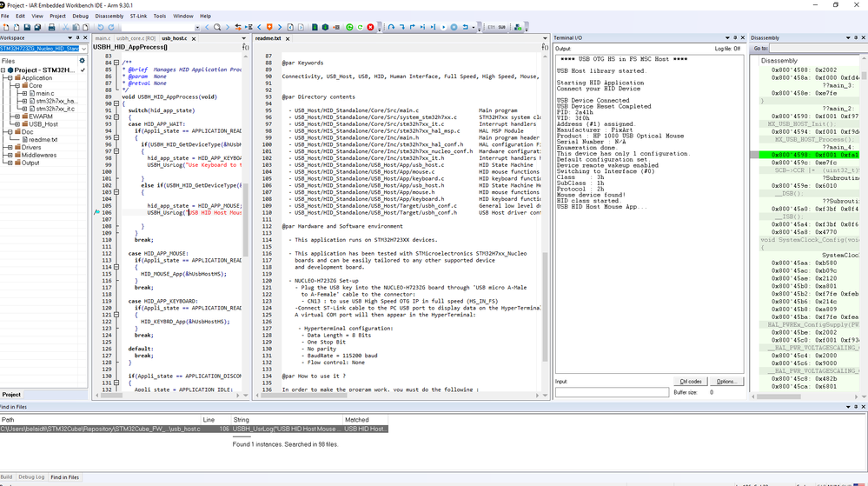Screen dimensions: 868x486
Task: Click the Open file toolbar icon
Action: point(17,27)
